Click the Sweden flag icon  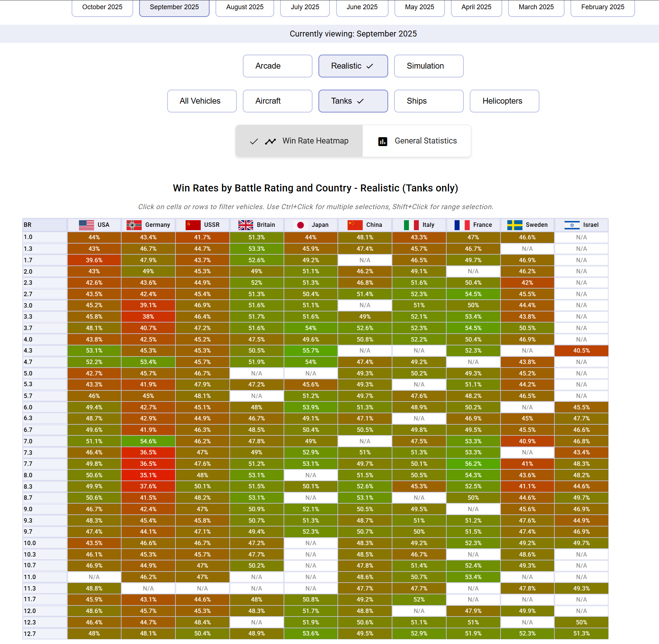coord(515,225)
